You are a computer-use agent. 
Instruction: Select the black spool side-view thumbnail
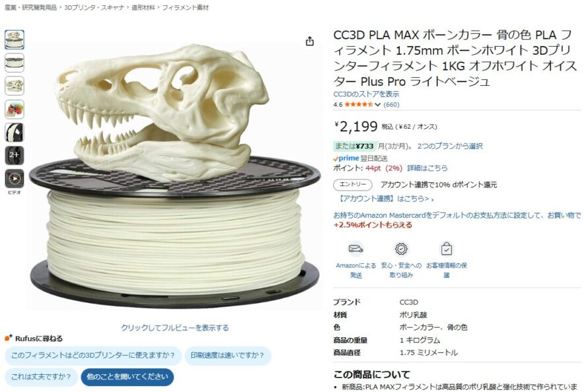click(x=15, y=132)
